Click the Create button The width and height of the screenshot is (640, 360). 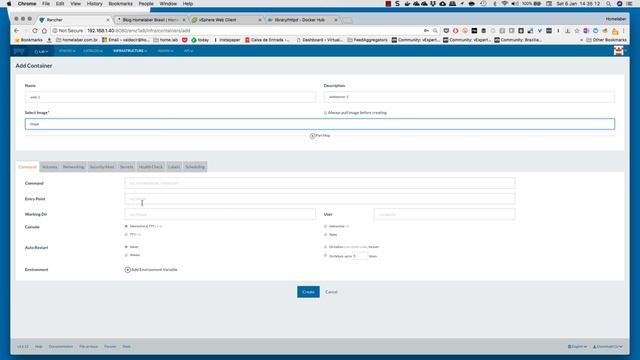click(308, 292)
